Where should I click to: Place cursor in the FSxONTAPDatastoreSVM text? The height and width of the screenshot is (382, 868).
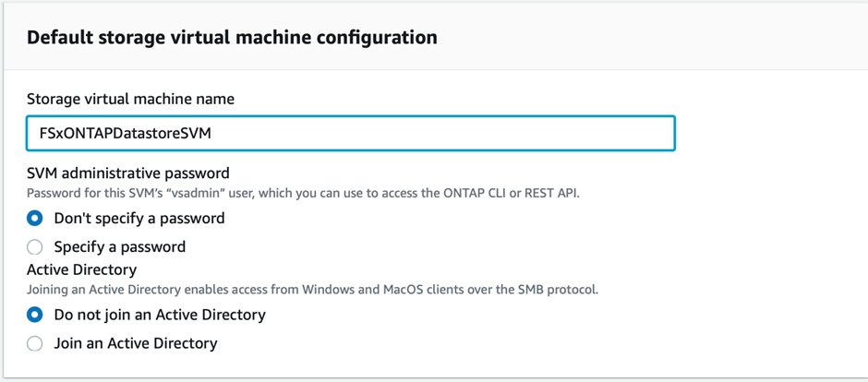pos(120,133)
